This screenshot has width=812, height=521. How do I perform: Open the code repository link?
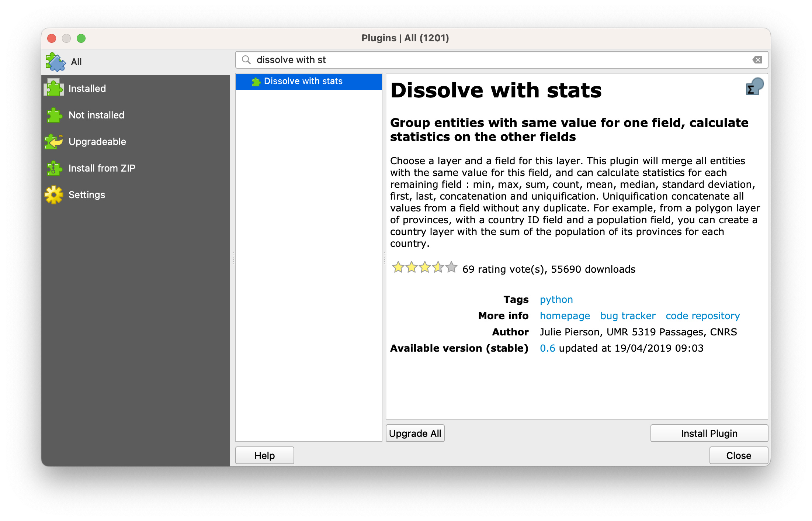702,316
